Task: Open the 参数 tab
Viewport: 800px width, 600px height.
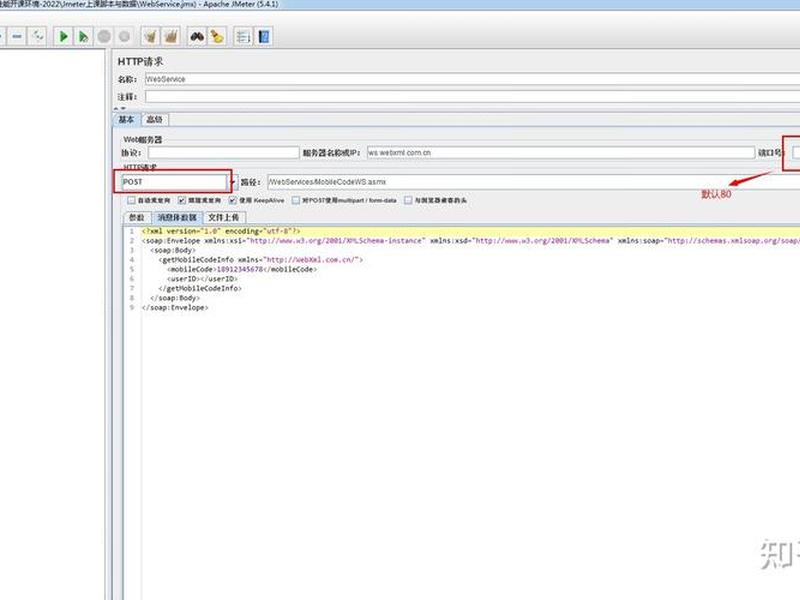Action: (x=137, y=218)
